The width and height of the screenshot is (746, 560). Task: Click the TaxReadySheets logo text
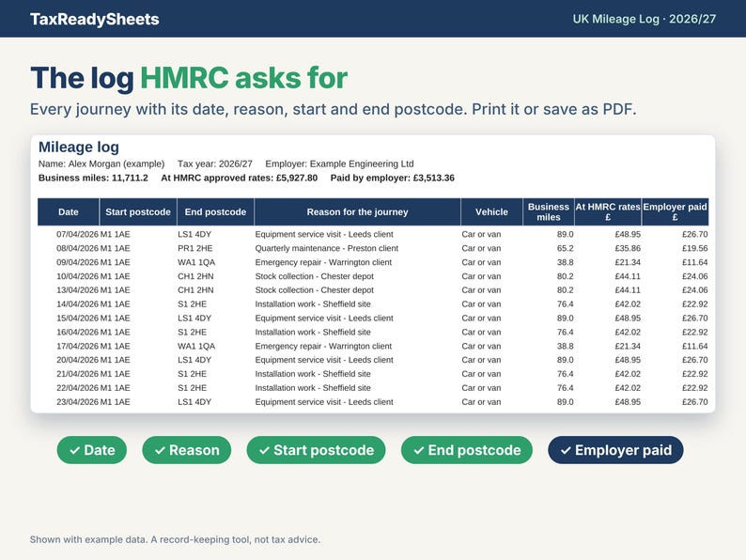coord(95,19)
